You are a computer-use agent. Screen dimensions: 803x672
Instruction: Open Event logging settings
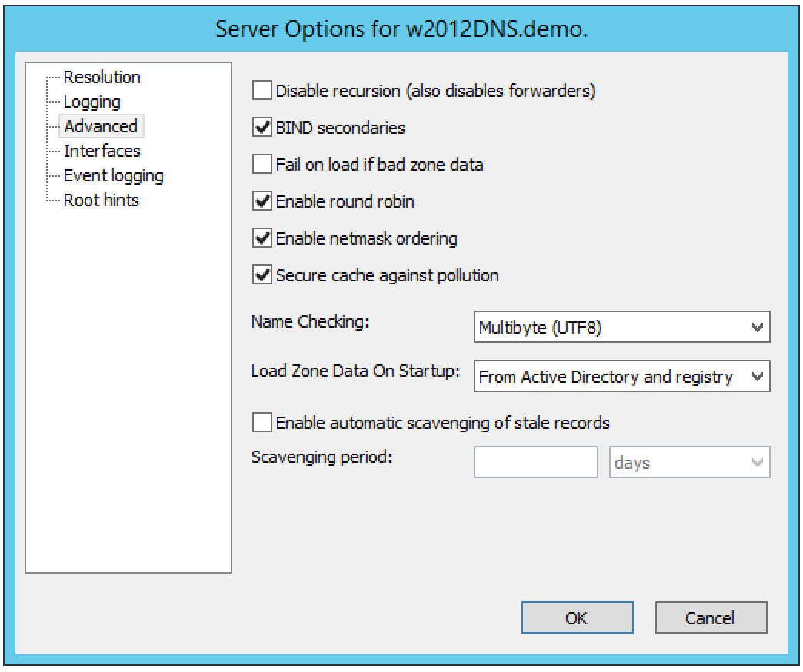tap(113, 175)
